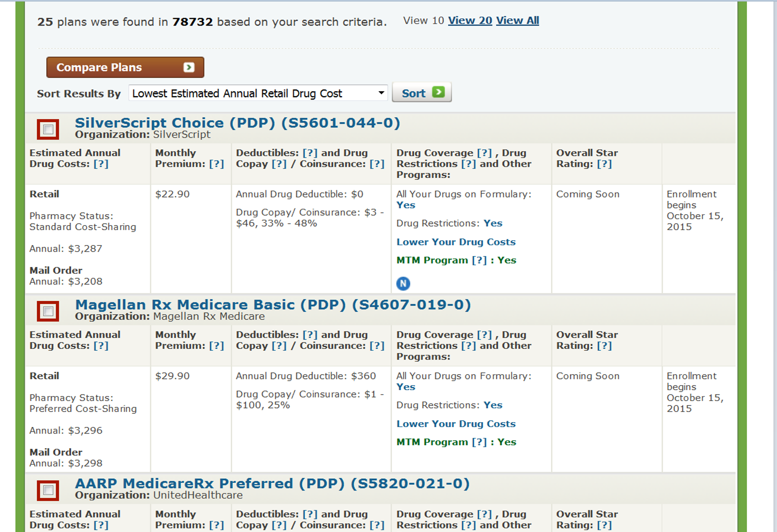Check the SilverScript Choice plan checkbox
This screenshot has height=532, width=777.
pos(48,130)
